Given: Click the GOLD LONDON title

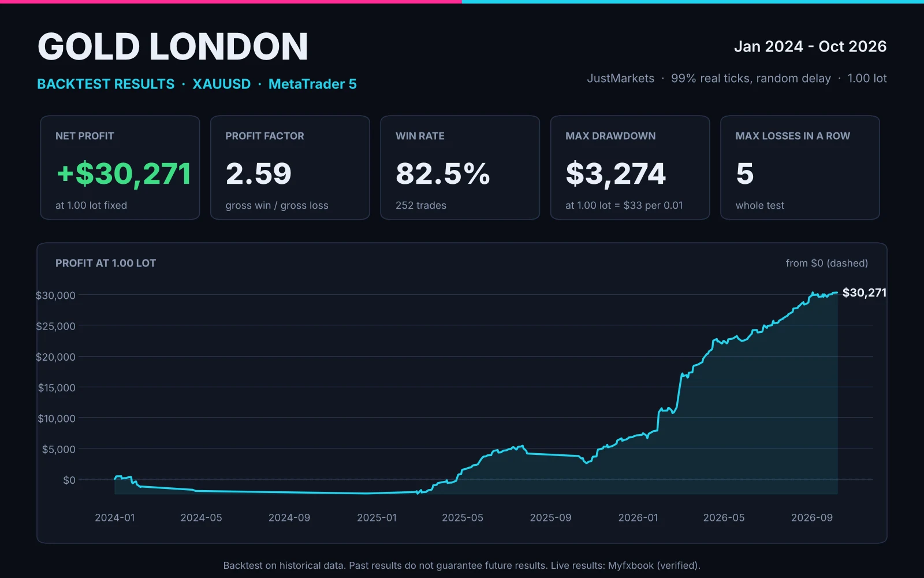Looking at the screenshot, I should tap(173, 47).
